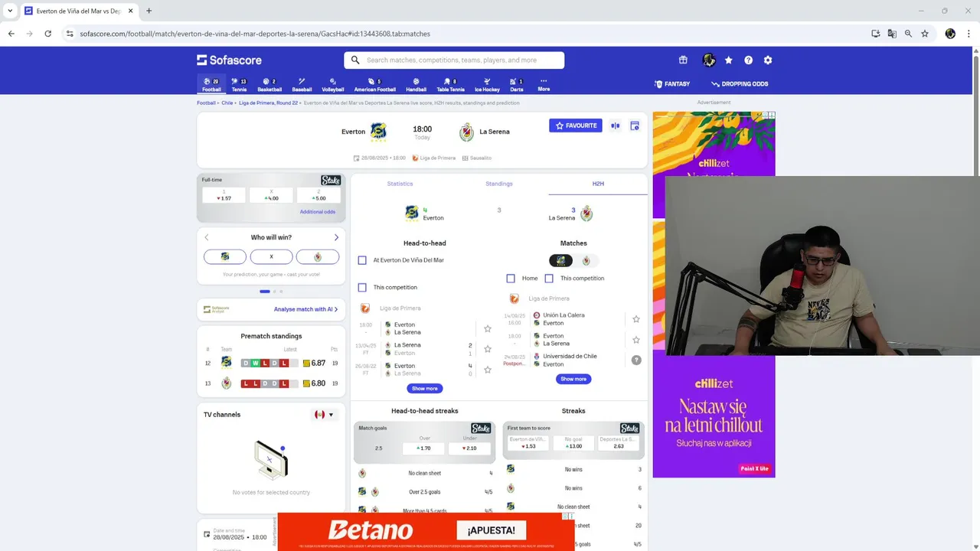This screenshot has height=551, width=980.
Task: Open the DROPPING ODDS section
Action: pos(740,84)
